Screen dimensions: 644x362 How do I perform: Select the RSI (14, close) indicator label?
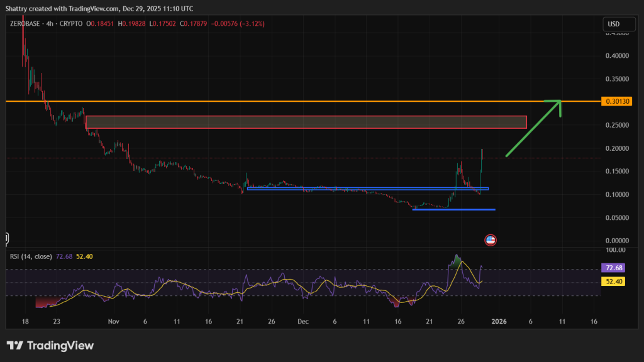[x=31, y=256]
